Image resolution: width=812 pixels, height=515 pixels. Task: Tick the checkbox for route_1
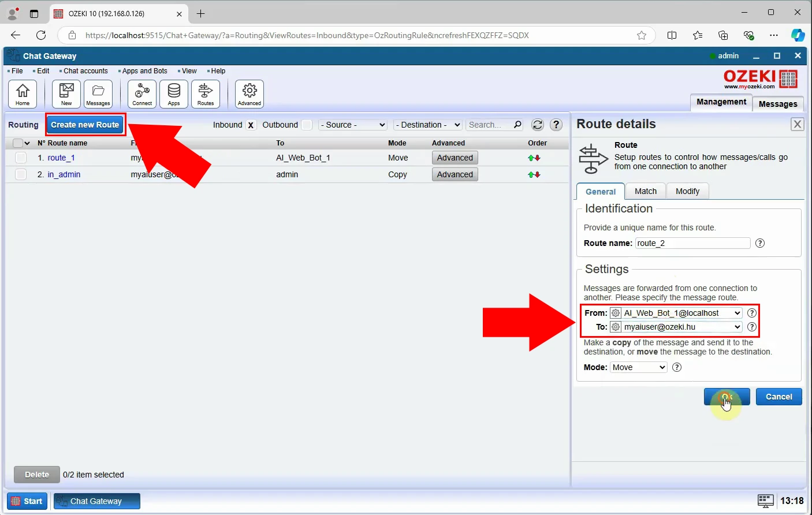tap(21, 158)
